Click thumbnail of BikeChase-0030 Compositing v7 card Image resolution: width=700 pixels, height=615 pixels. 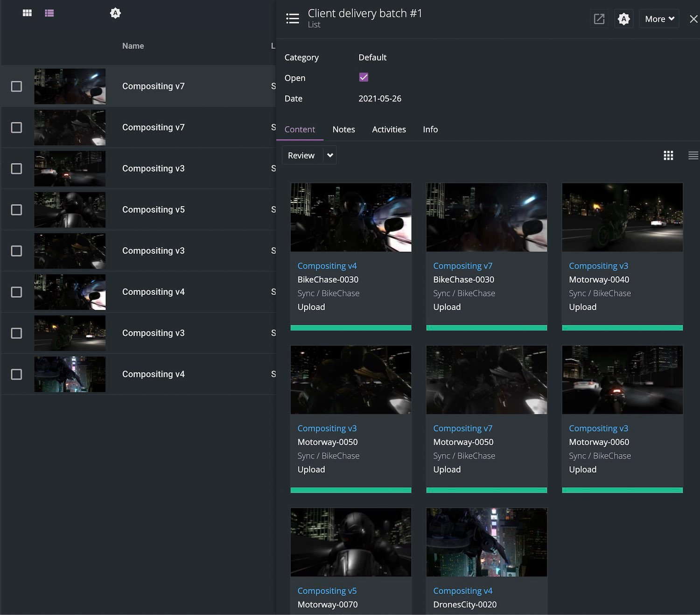[487, 217]
